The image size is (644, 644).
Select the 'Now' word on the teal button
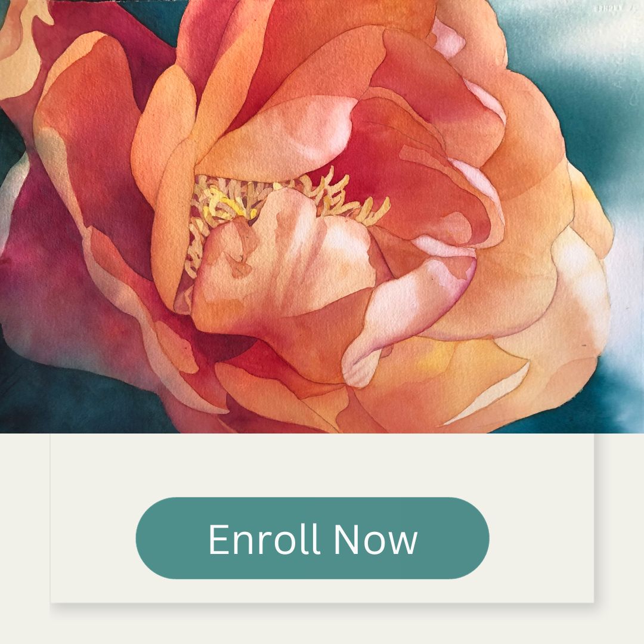(x=376, y=539)
